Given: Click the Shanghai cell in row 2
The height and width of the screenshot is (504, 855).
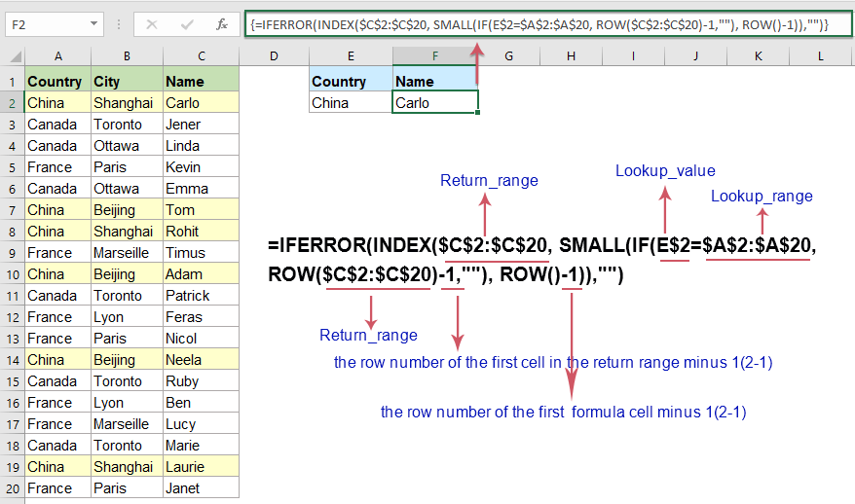Looking at the screenshot, I should pyautogui.click(x=127, y=102).
